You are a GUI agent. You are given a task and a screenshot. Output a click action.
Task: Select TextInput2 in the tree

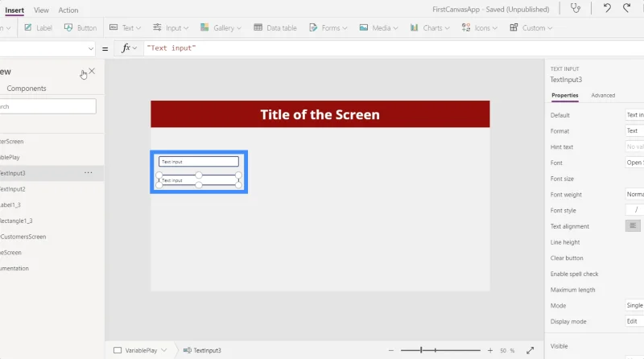pyautogui.click(x=13, y=189)
